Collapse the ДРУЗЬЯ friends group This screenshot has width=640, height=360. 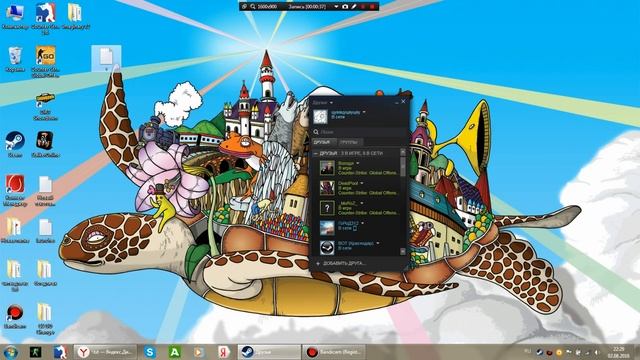coord(316,153)
